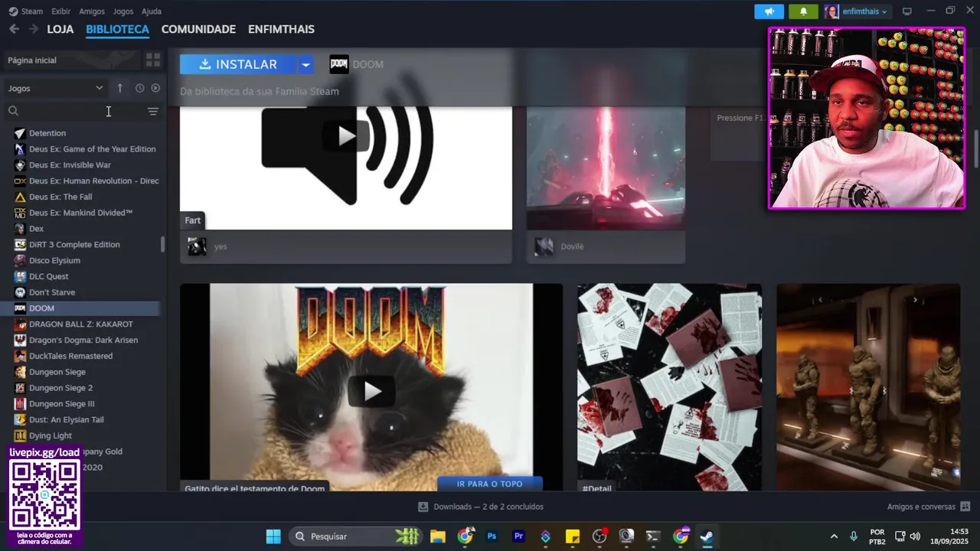
Task: Select Detention in the game list
Action: point(47,133)
